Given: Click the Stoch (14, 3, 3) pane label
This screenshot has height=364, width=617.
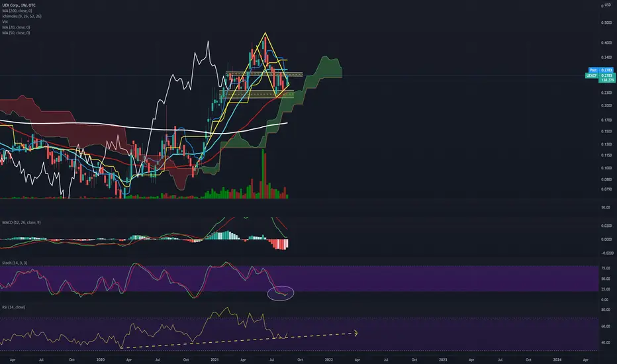Looking at the screenshot, I should coord(15,263).
